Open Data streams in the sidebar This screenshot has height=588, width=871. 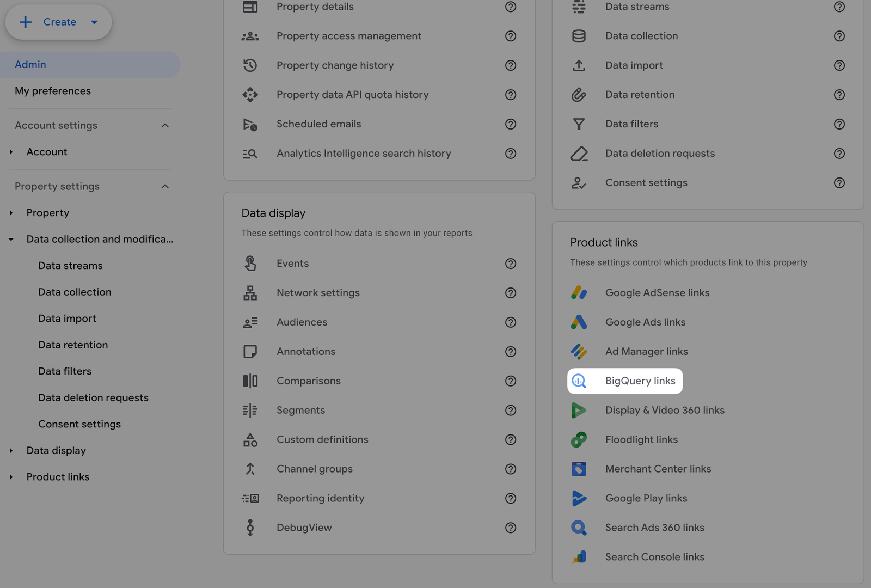70,266
